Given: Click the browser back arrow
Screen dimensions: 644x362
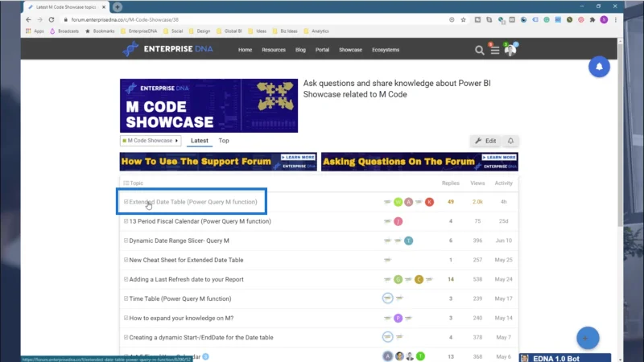Looking at the screenshot, I should pyautogui.click(x=28, y=19).
